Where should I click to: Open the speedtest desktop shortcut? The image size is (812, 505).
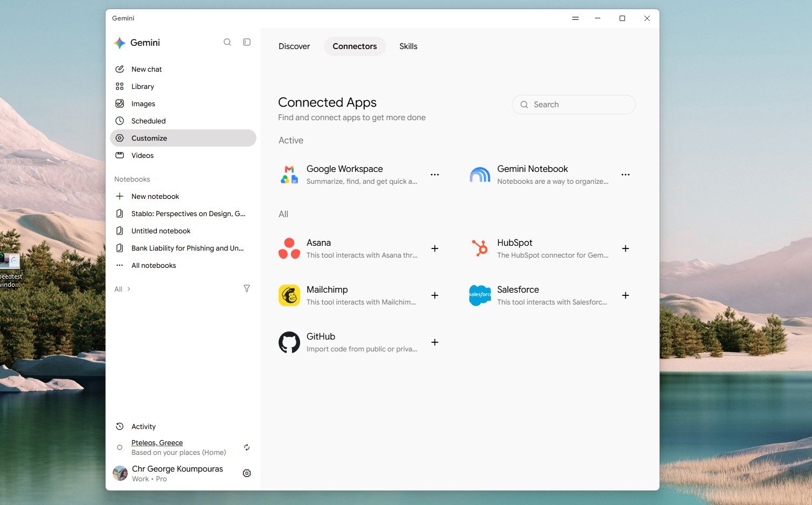10,271
